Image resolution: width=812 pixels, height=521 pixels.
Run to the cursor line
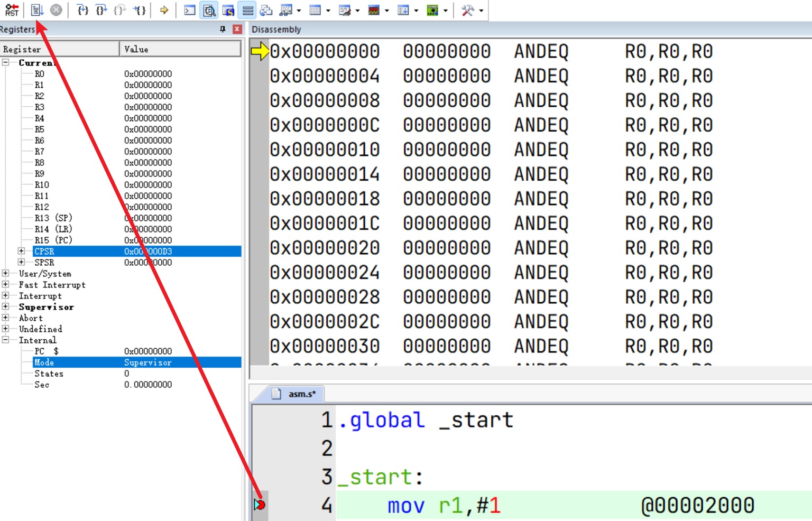point(139,10)
